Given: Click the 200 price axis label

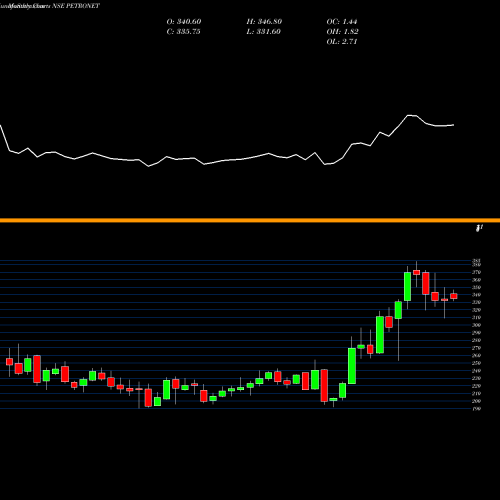Looking at the screenshot, I should pyautogui.click(x=476, y=401).
